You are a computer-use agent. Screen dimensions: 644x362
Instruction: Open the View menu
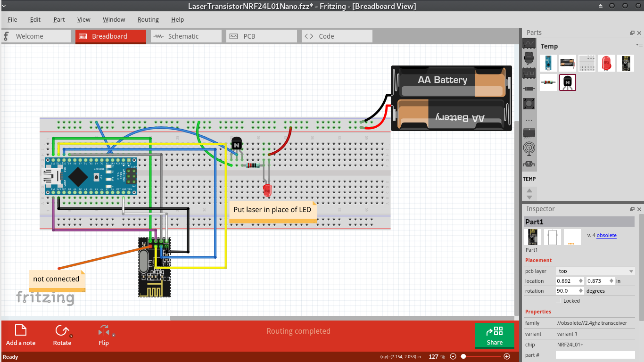point(84,20)
